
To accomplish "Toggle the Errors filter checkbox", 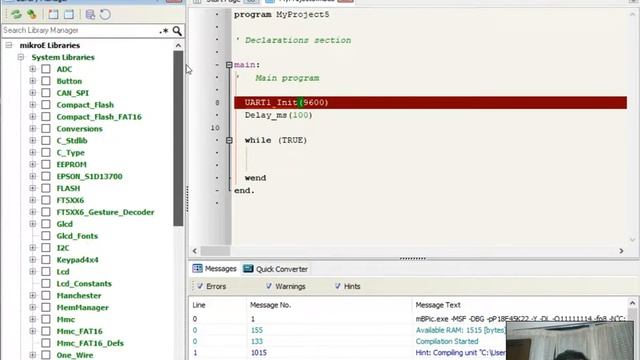I will click(x=200, y=286).
